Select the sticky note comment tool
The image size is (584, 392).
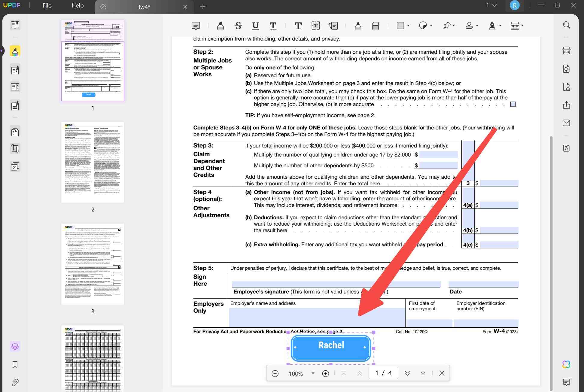click(x=196, y=26)
